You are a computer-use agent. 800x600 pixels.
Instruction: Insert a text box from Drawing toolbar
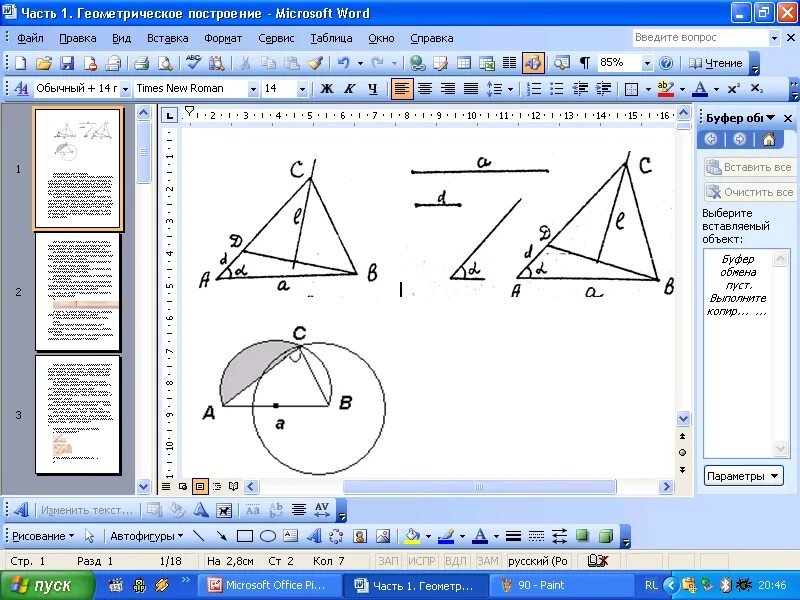291,536
